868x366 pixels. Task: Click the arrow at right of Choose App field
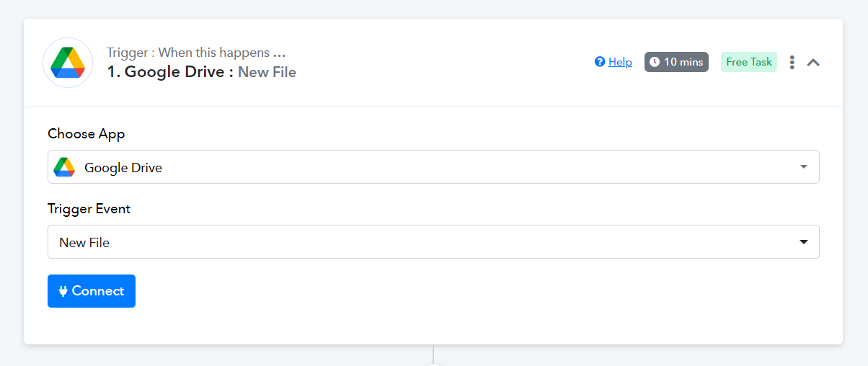pos(804,167)
